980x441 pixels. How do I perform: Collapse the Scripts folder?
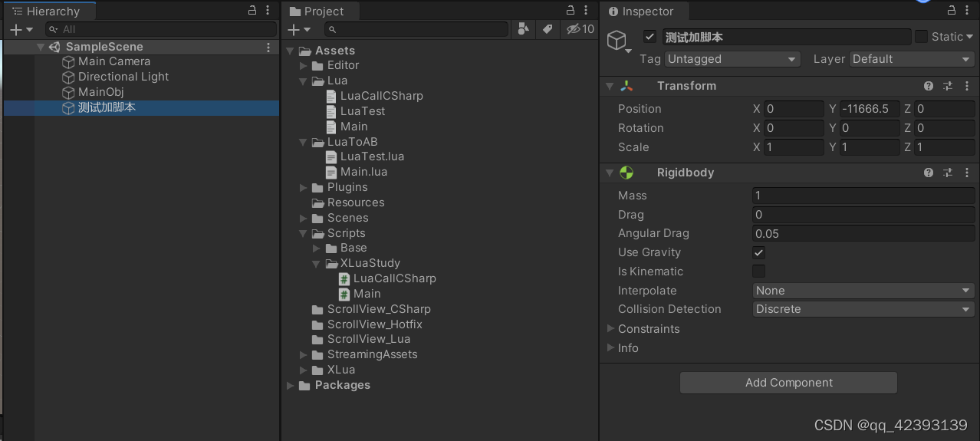(x=304, y=233)
